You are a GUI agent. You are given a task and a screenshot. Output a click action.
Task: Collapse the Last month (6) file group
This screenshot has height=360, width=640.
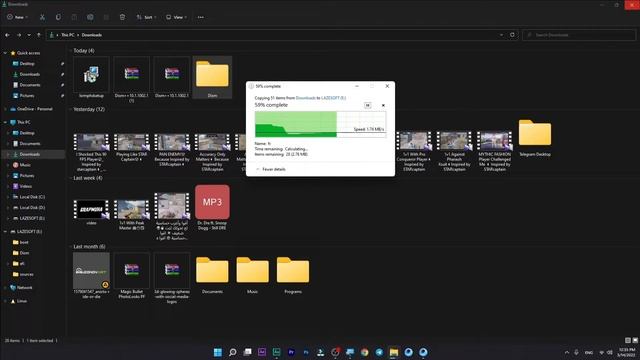(x=71, y=247)
